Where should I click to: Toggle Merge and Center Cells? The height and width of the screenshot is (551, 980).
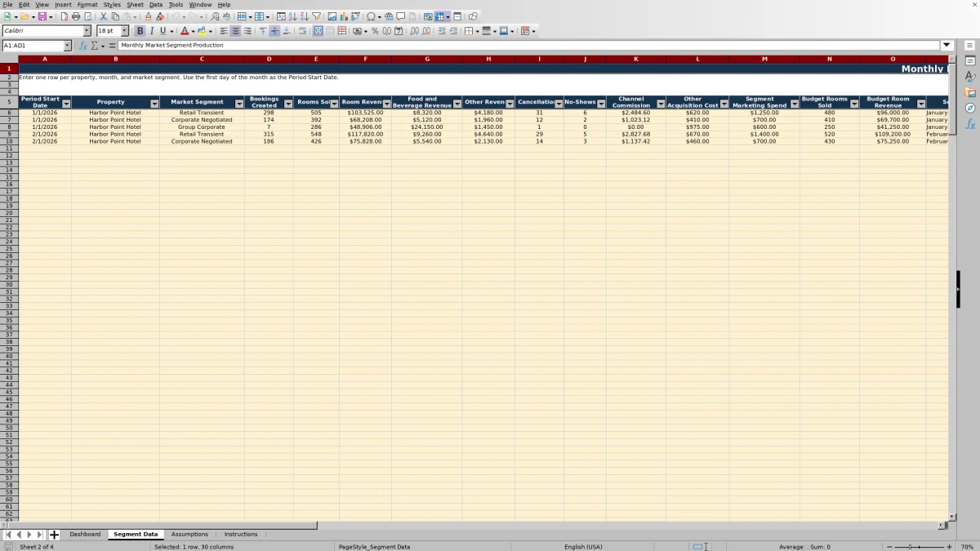tap(318, 31)
